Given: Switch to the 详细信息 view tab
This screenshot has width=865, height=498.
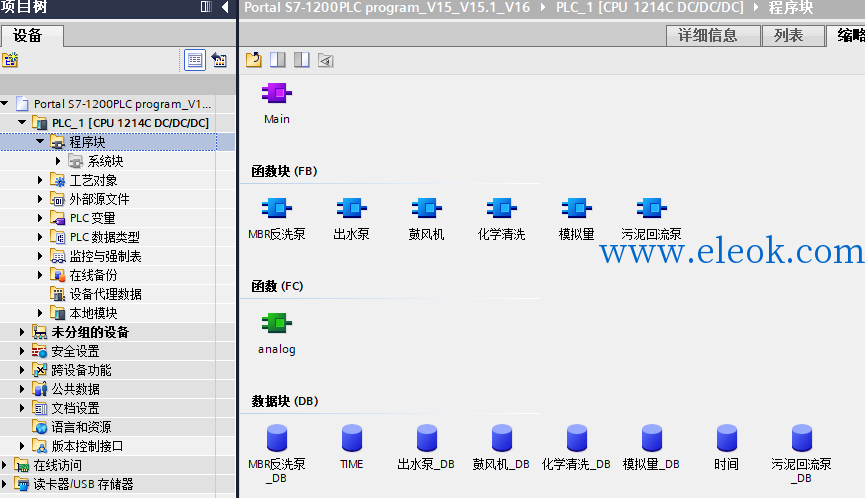Looking at the screenshot, I should (x=713, y=35).
